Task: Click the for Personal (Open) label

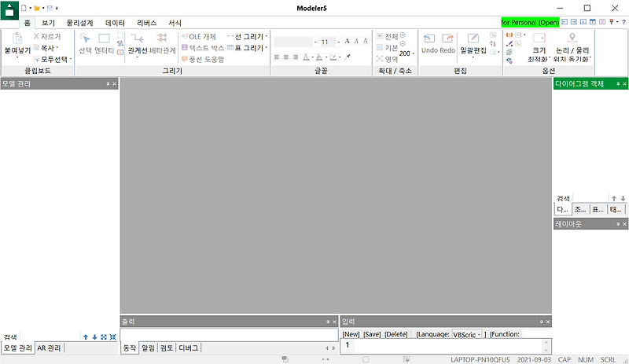Action: (x=530, y=22)
